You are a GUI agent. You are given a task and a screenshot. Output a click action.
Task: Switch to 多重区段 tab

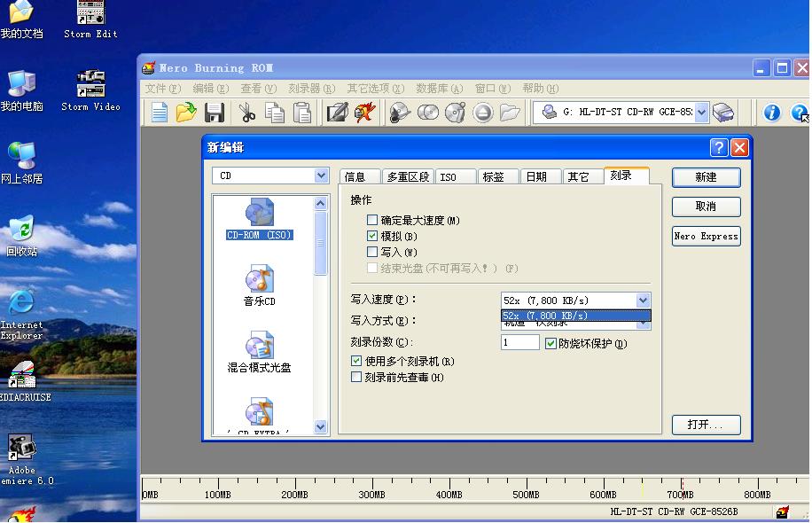(x=408, y=177)
